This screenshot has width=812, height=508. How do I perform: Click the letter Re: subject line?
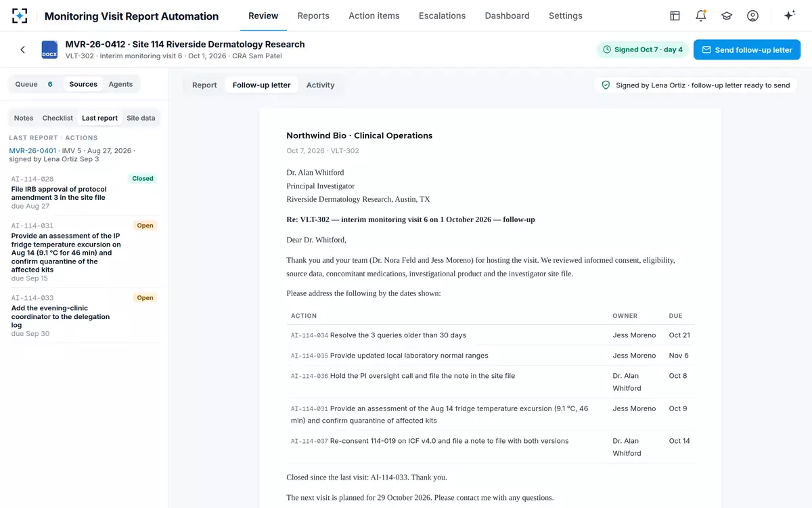(x=411, y=219)
